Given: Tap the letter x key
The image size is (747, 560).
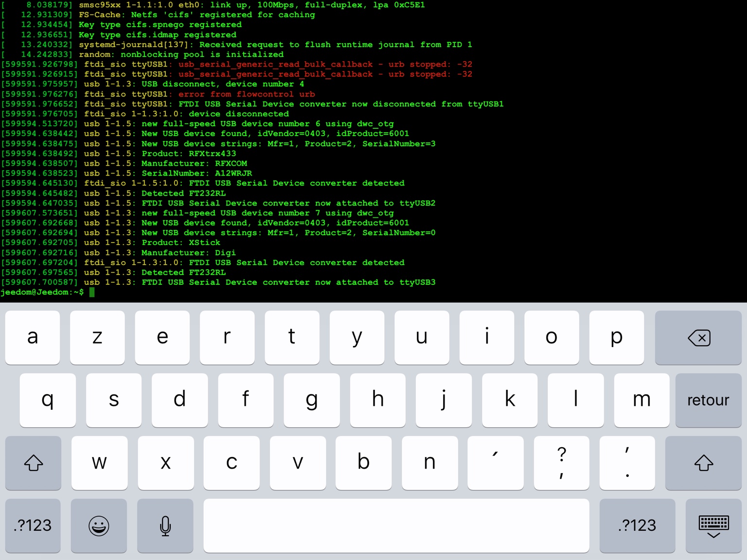Looking at the screenshot, I should 165,463.
